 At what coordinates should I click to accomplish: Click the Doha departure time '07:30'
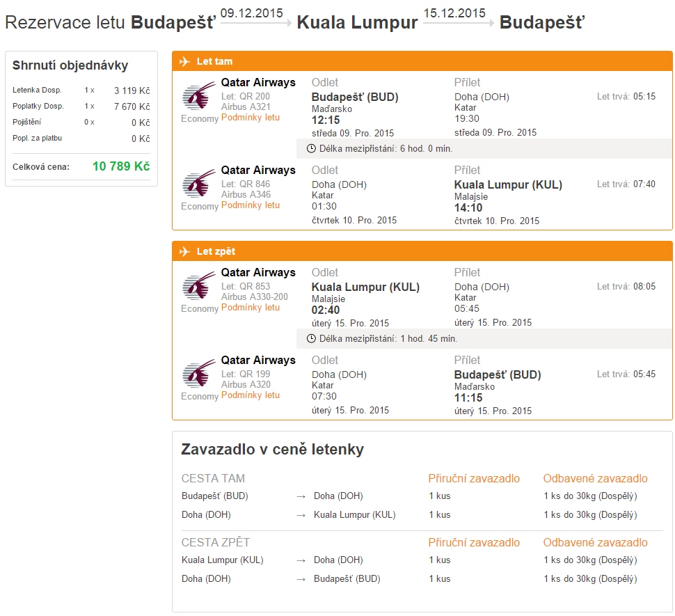[324, 397]
